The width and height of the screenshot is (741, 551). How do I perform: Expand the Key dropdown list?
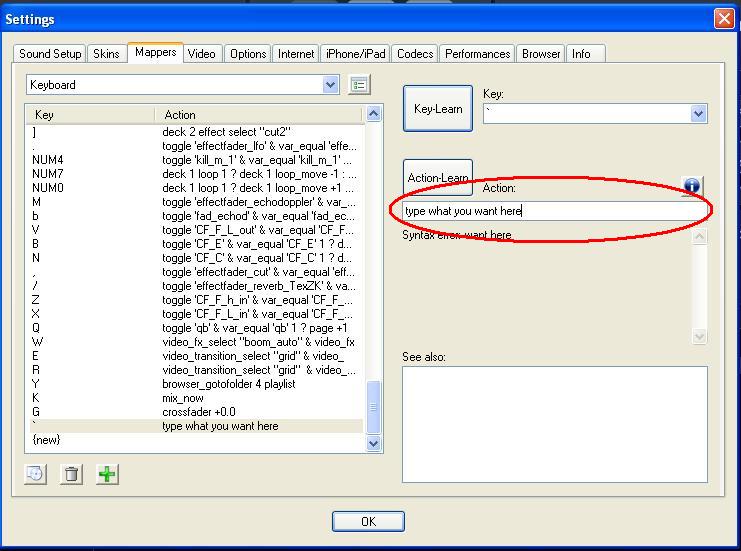pos(698,114)
